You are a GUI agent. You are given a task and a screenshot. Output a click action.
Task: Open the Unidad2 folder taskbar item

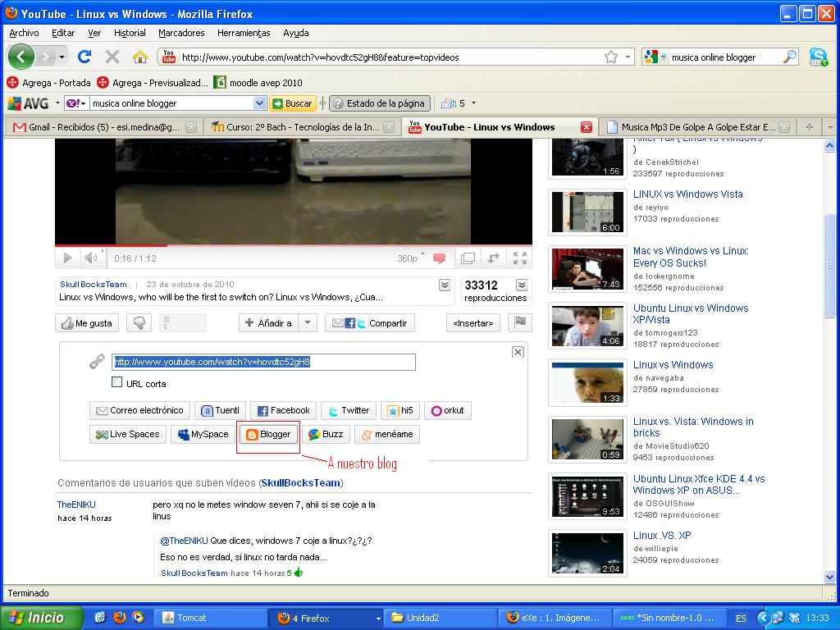click(440, 618)
